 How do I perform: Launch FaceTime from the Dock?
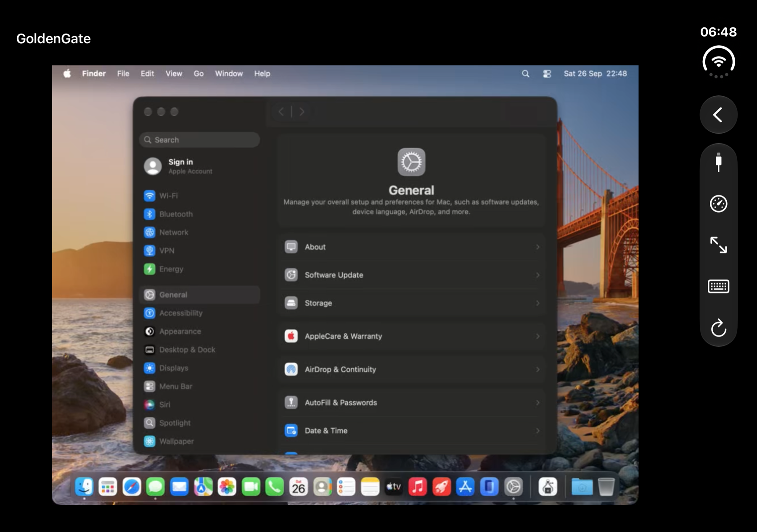[x=251, y=487]
